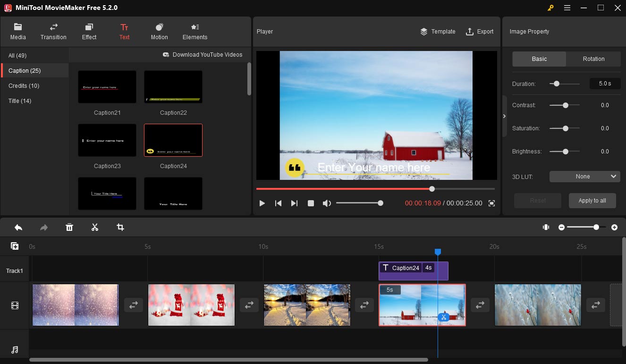Screen dimensions: 626x364
Task: Click the Apply to all button
Action: click(592, 201)
